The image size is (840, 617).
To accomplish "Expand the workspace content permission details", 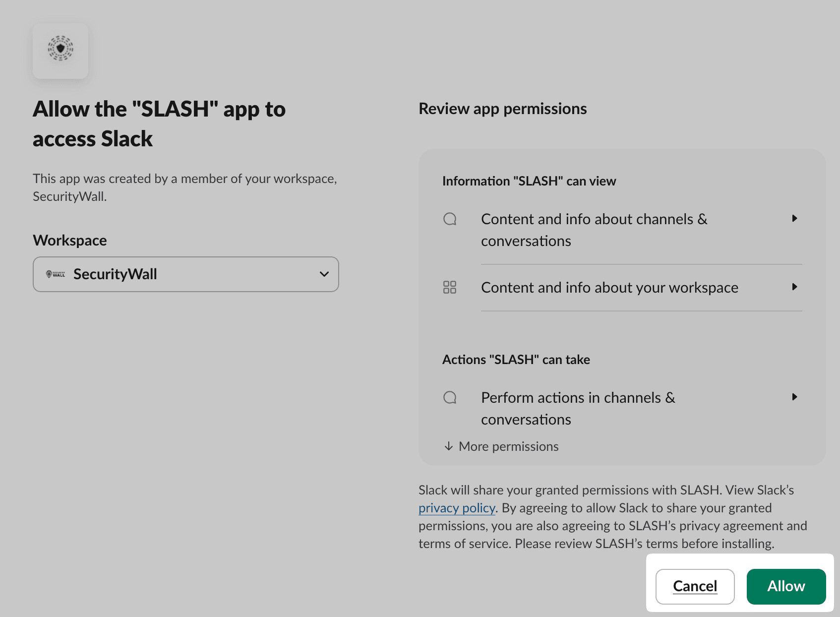I will pos(795,287).
